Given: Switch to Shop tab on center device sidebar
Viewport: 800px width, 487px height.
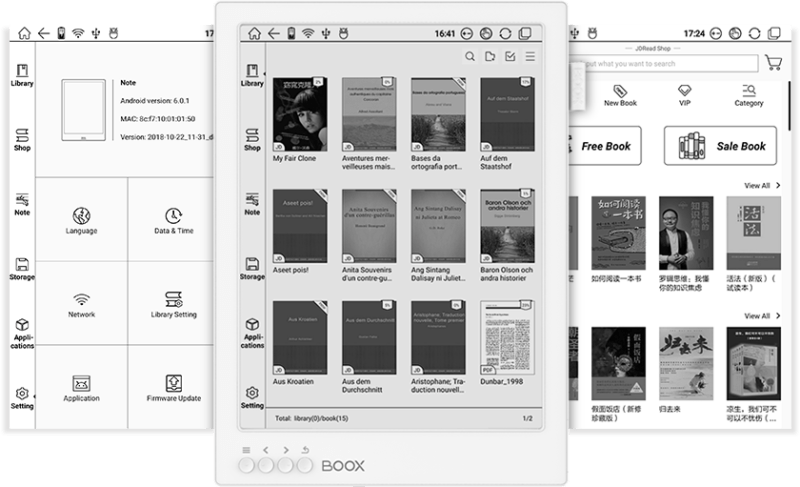Looking at the screenshot, I should pyautogui.click(x=252, y=138).
